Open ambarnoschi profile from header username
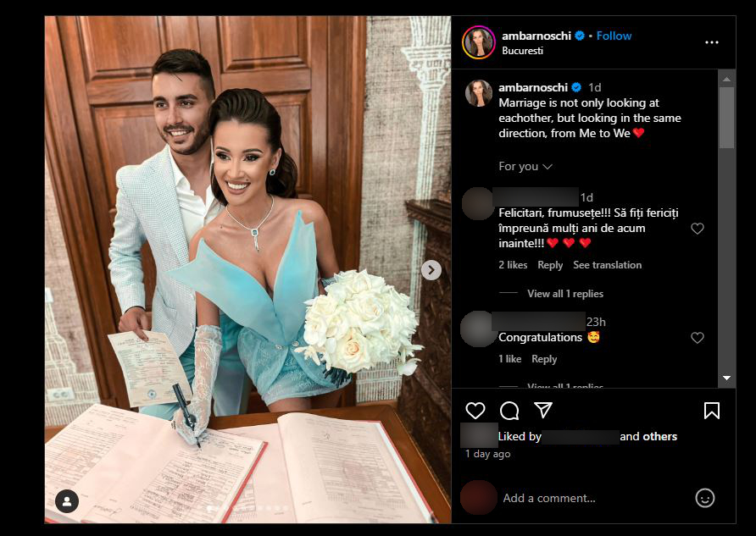The width and height of the screenshot is (756, 536). pyautogui.click(x=536, y=36)
